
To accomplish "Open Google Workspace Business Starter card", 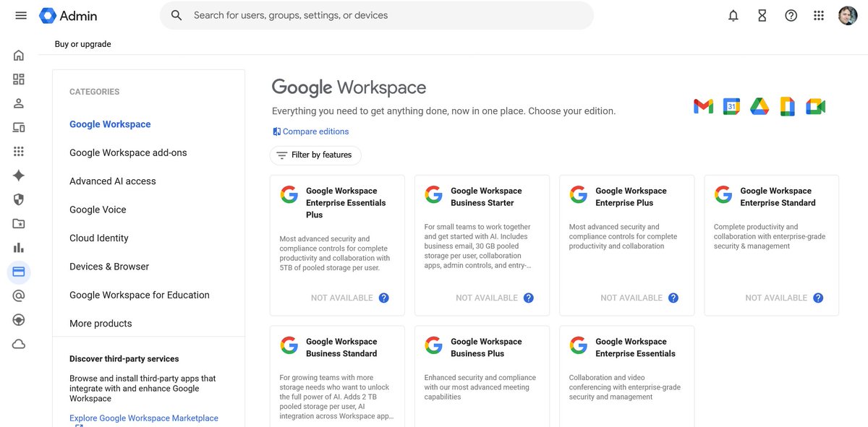I will click(482, 245).
